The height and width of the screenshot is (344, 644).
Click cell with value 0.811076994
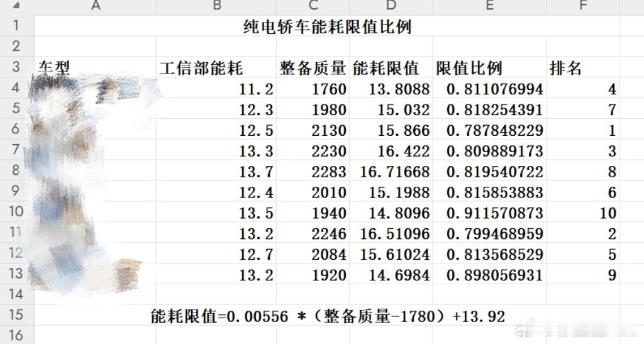point(489,89)
